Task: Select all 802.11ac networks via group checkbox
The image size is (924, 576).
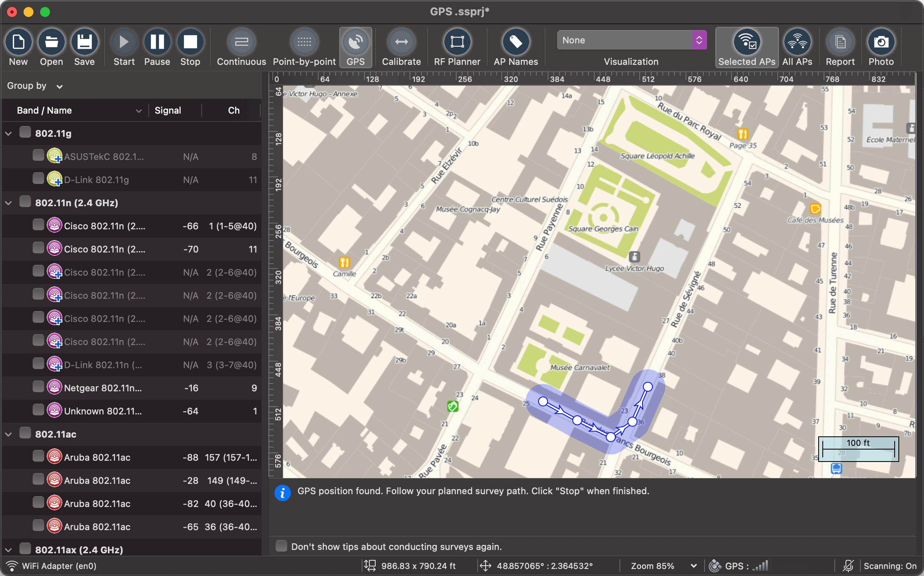Action: [25, 433]
